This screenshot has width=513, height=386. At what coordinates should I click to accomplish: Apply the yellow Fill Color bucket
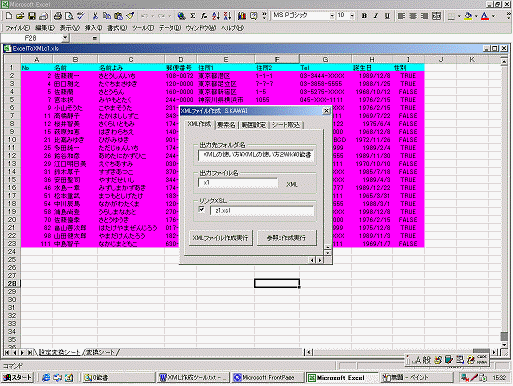[468, 16]
